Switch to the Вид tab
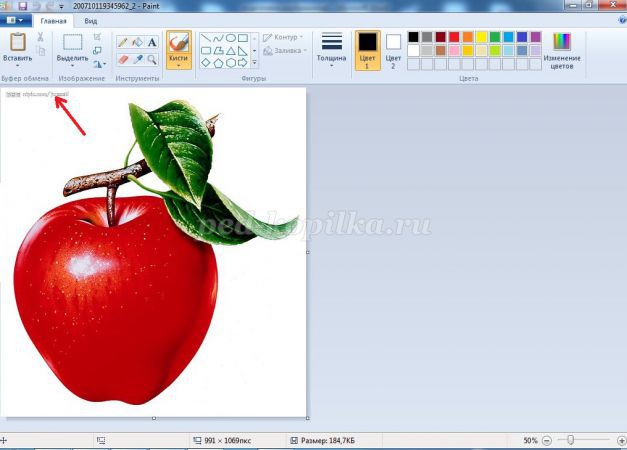627x450 pixels. [x=91, y=21]
